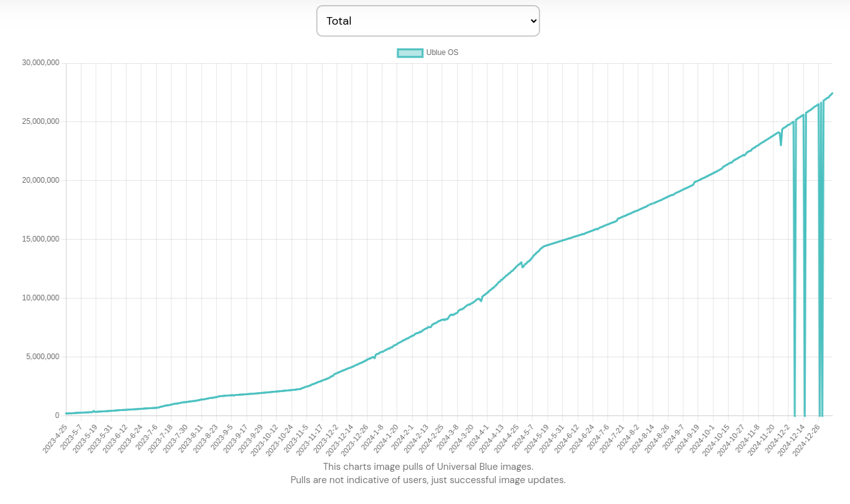Click the 2024-5-7 x-axis date label
The width and height of the screenshot is (850, 504).
click(523, 436)
